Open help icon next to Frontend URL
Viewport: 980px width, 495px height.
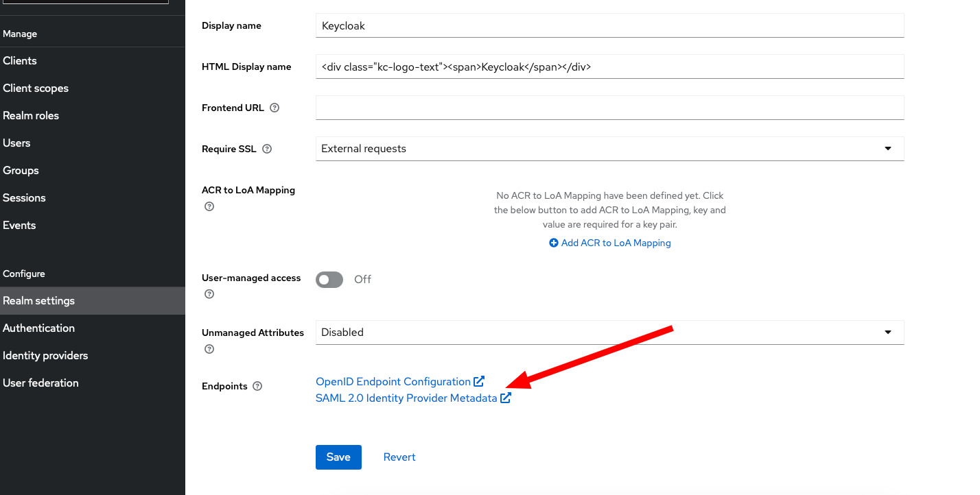pos(275,108)
